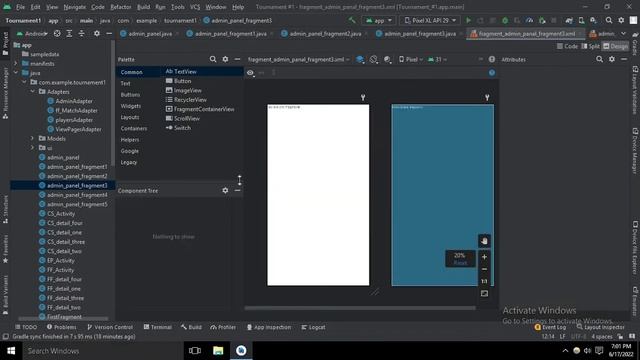This screenshot has width=640, height=360.
Task: Open File Explorer from the taskbar
Action: point(218,351)
